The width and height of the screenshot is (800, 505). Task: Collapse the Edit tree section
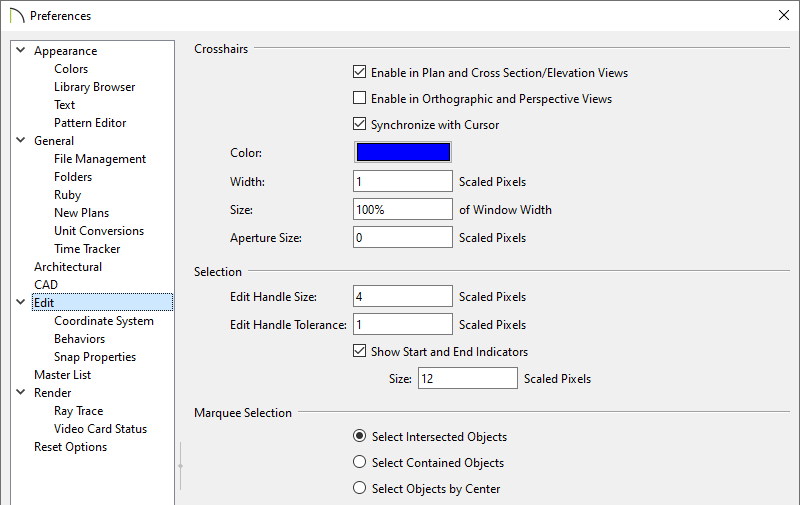click(21, 302)
